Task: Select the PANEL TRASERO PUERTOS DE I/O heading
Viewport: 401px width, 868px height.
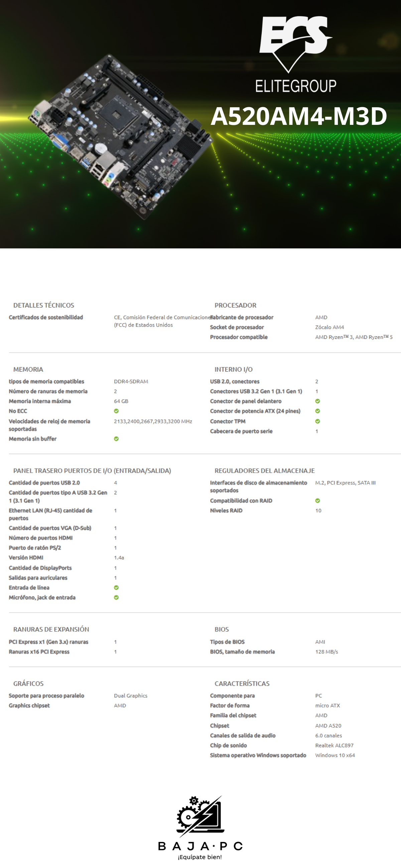Action: coord(92,471)
